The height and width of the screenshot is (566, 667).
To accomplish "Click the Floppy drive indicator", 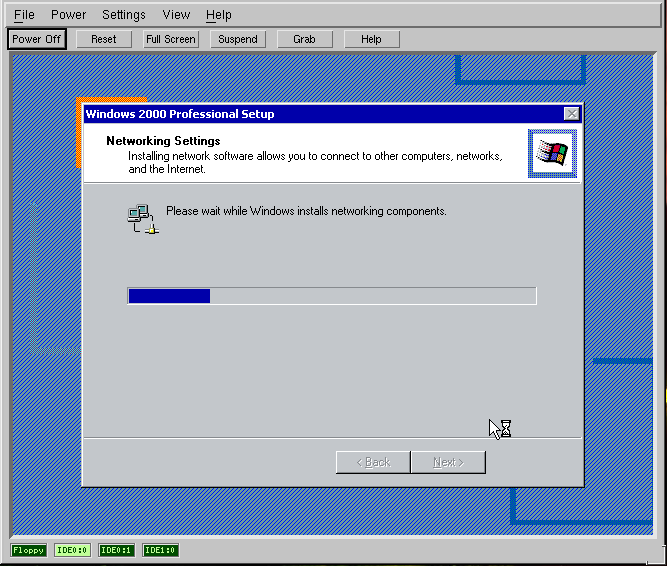I will (x=29, y=550).
